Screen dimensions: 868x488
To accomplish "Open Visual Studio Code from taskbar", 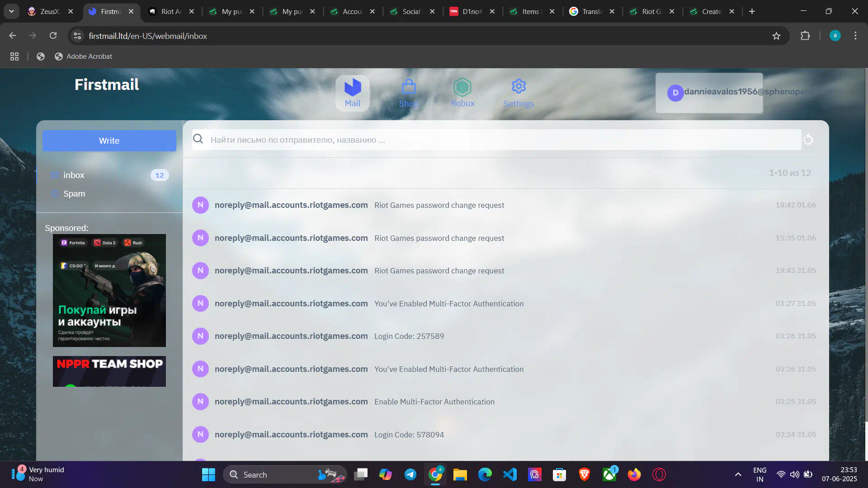I will pos(510,474).
